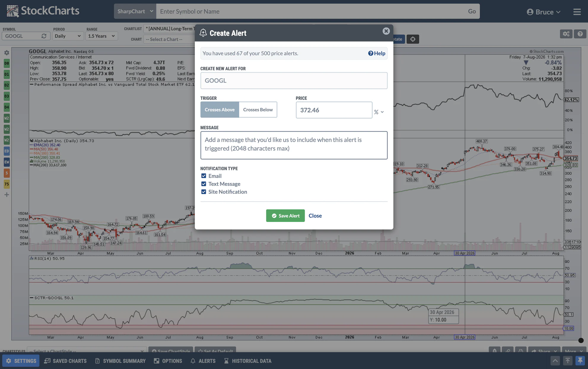This screenshot has height=369, width=588.
Task: Switch to the SAVED CHARTS tab
Action: coord(65,361)
